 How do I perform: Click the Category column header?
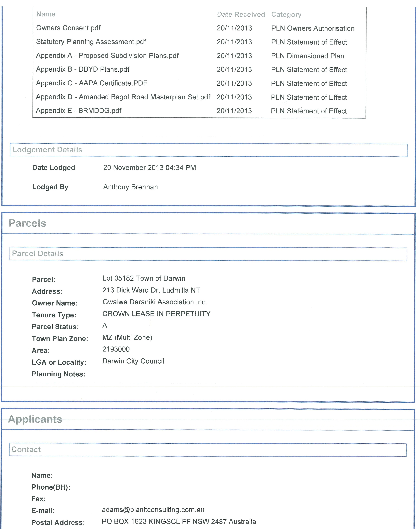point(286,15)
